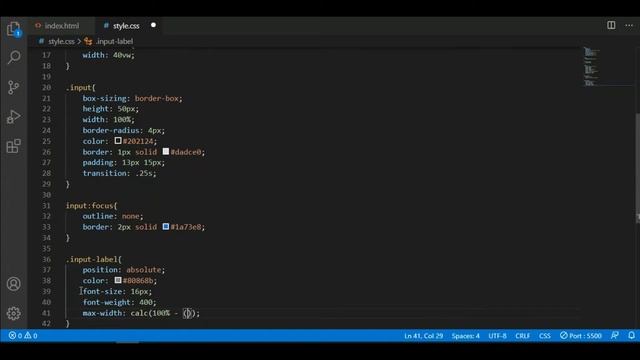Click 'position: absolute;' line
Image resolution: width=640 pixels, height=360 pixels.
tap(124, 270)
